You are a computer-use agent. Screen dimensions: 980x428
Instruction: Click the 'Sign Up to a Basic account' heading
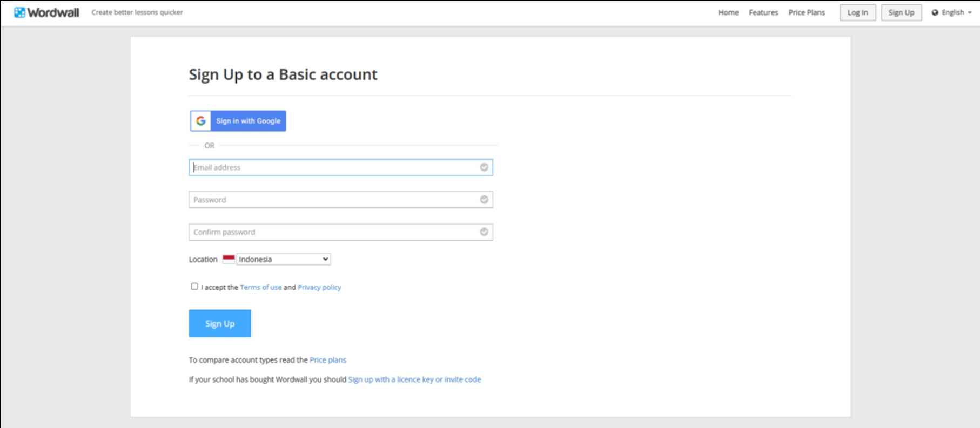[283, 74]
